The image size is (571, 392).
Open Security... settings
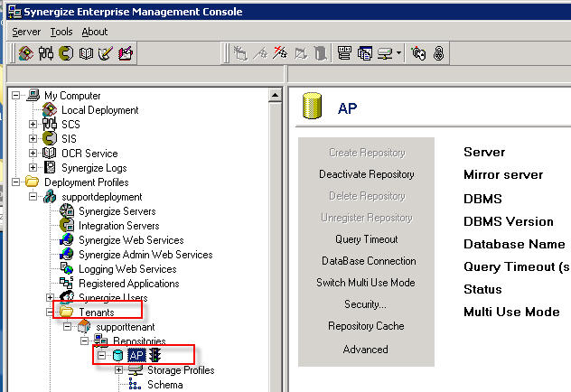tap(365, 303)
